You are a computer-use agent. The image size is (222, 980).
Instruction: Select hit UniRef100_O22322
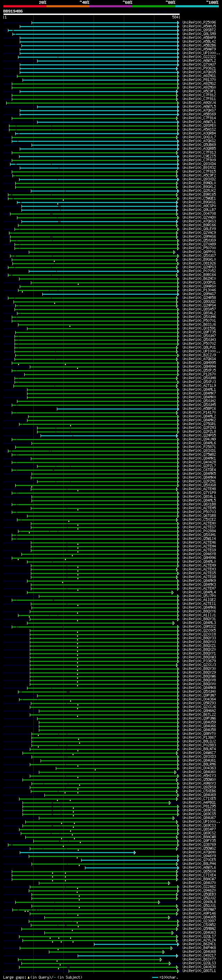pyautogui.click(x=199, y=57)
